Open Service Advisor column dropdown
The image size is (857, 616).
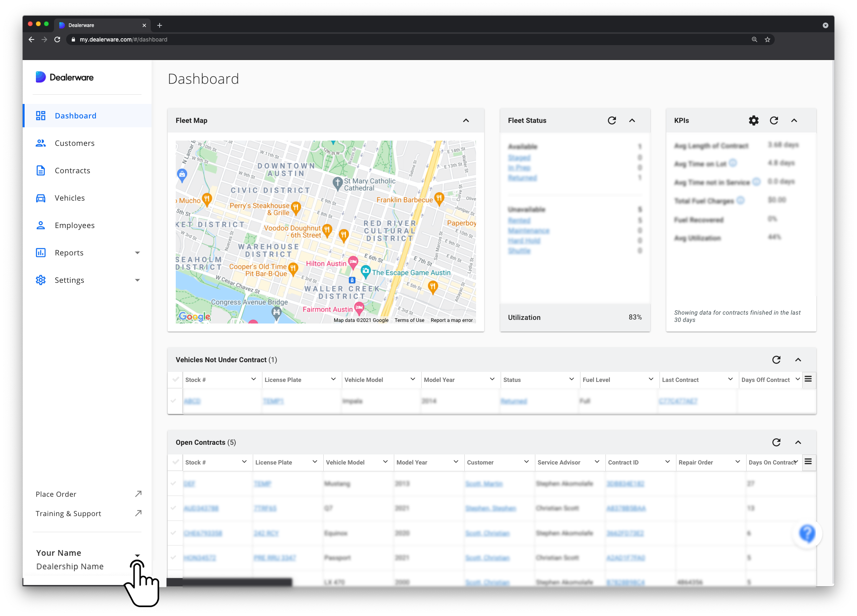[597, 462]
